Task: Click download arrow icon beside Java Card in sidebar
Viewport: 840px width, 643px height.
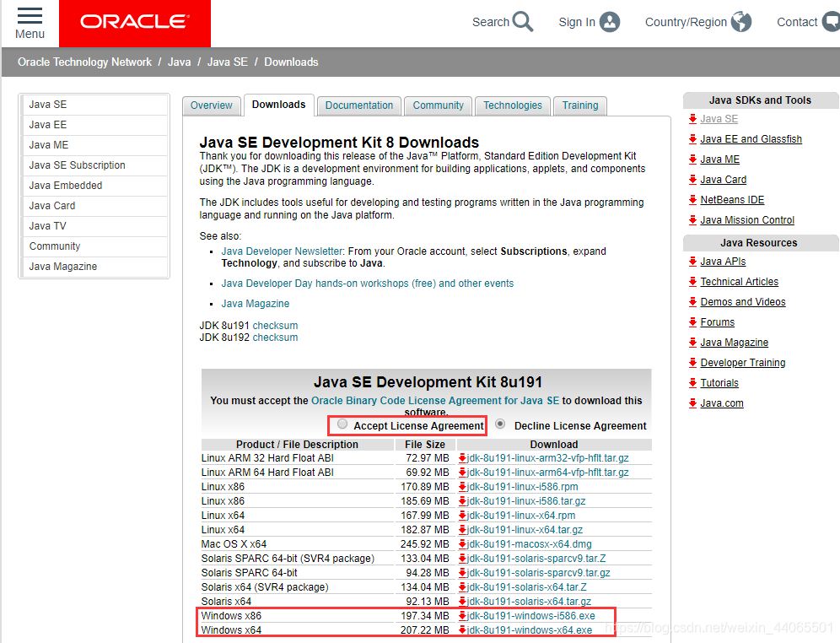Action: tap(692, 180)
